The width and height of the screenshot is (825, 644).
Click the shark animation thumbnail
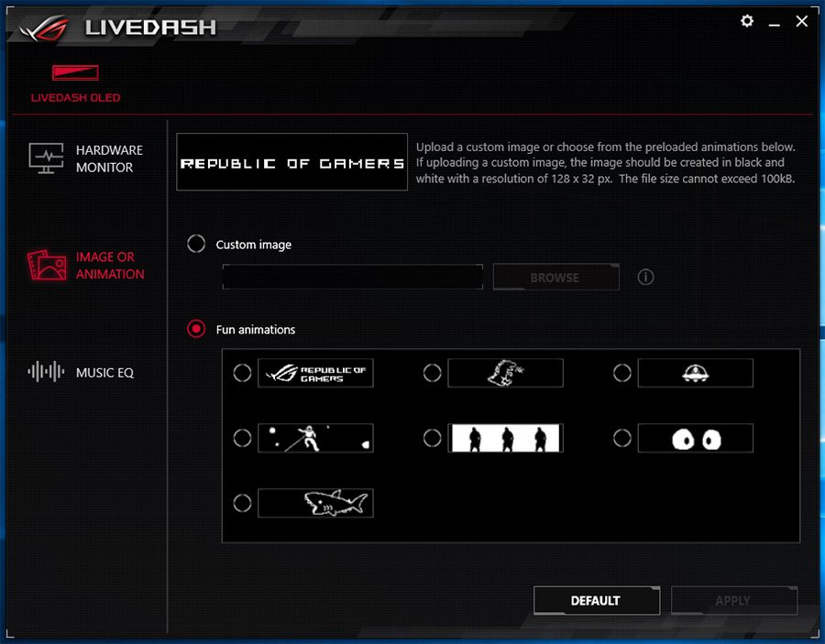point(315,503)
